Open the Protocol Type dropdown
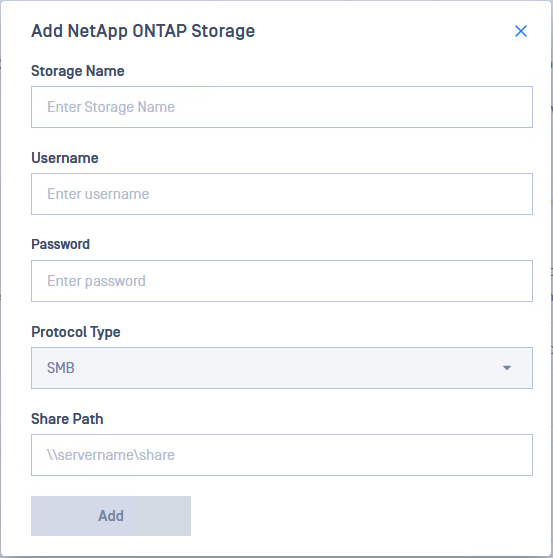The width and height of the screenshot is (553, 558). (282, 368)
